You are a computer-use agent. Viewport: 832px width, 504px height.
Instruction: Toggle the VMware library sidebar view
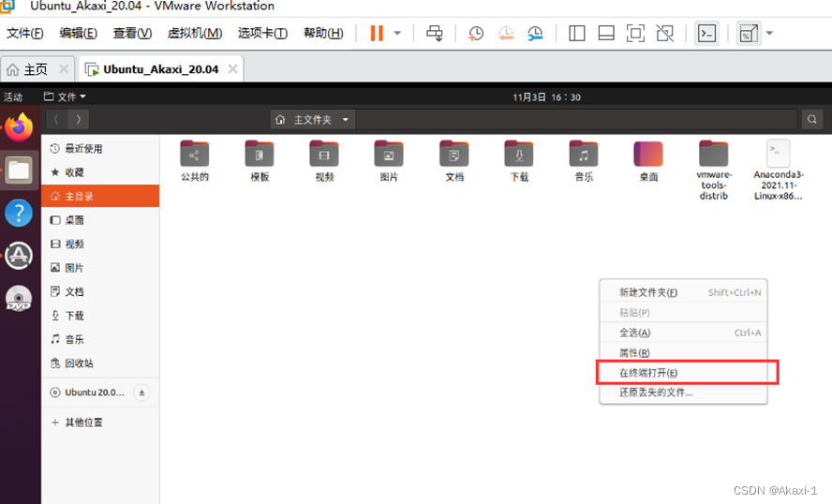click(x=577, y=34)
